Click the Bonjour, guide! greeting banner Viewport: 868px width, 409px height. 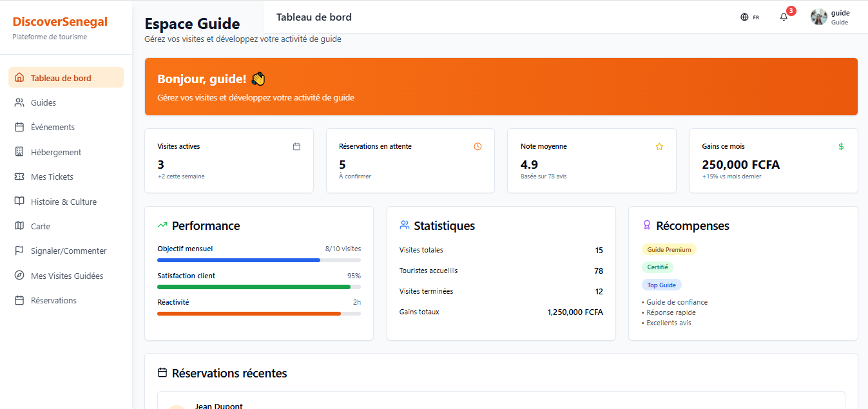coord(501,86)
